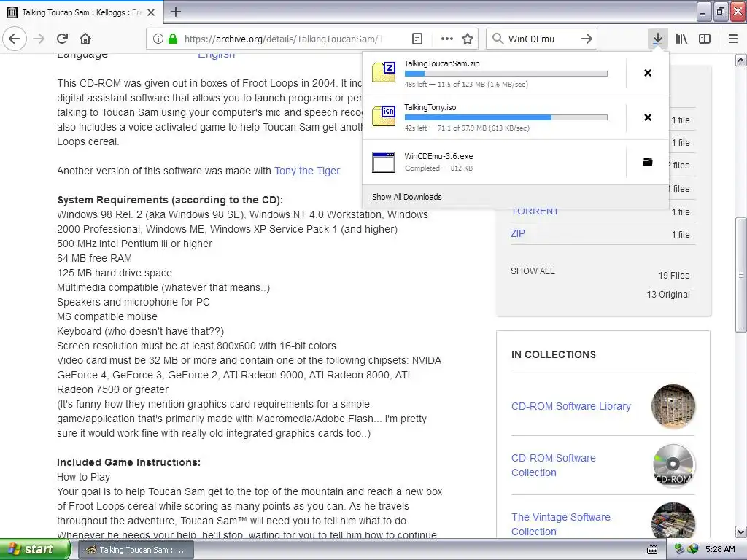Image resolution: width=747 pixels, height=560 pixels.
Task: Close the Talking Toucan Sam tab
Action: pyautogui.click(x=151, y=12)
